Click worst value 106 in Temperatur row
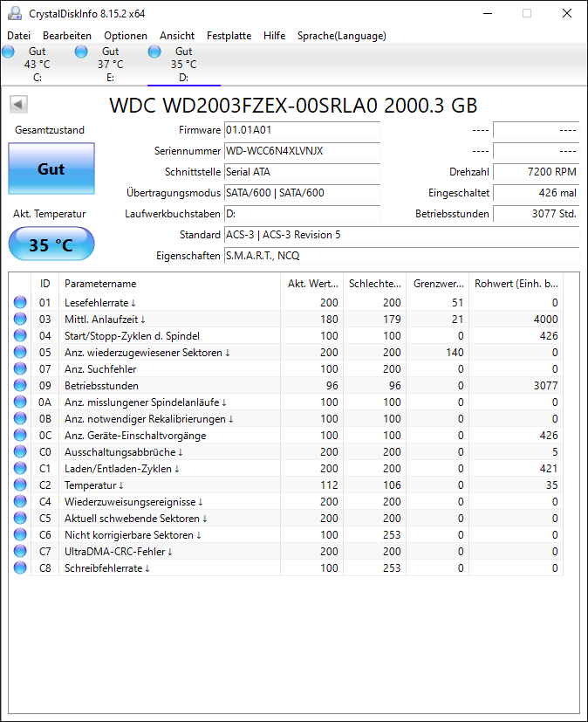The image size is (588, 722). (x=392, y=485)
